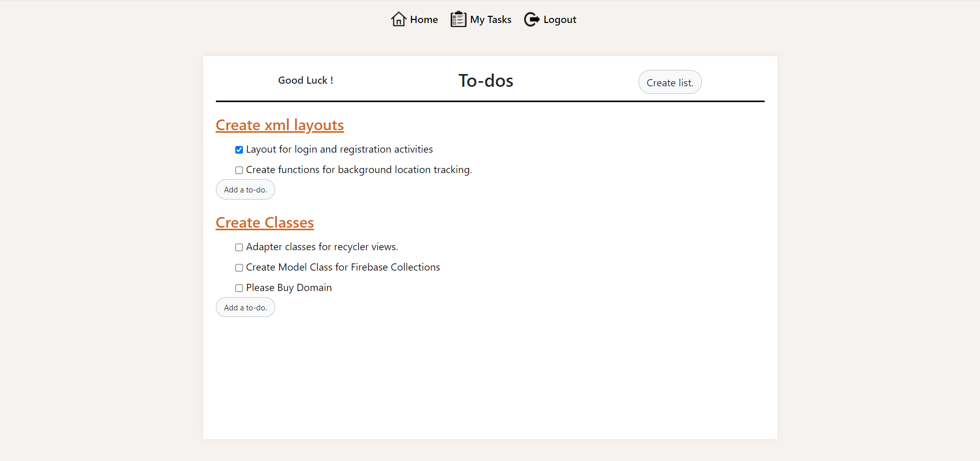Open the Create Classes list link
The image size is (980, 461).
tap(265, 223)
